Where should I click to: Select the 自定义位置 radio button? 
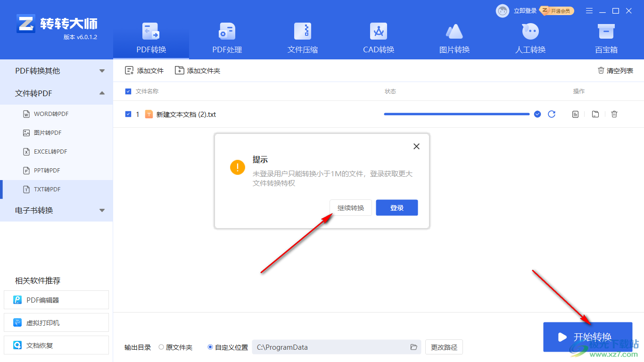pyautogui.click(x=210, y=347)
